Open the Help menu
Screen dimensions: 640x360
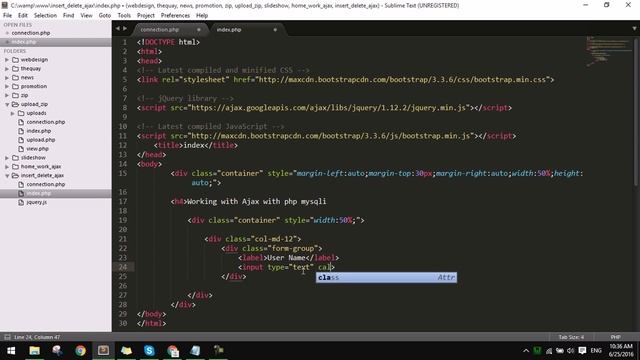pyautogui.click(x=202, y=15)
